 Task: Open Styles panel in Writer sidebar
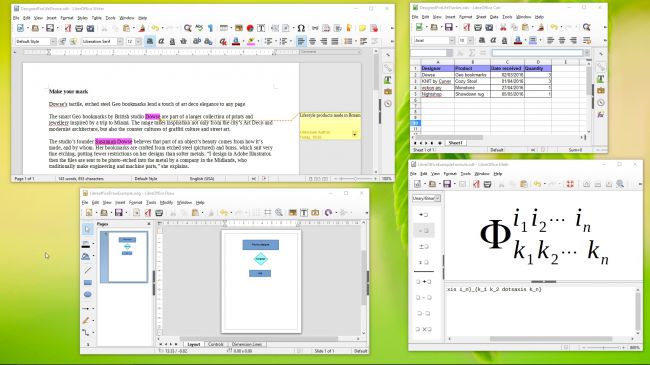(388, 80)
